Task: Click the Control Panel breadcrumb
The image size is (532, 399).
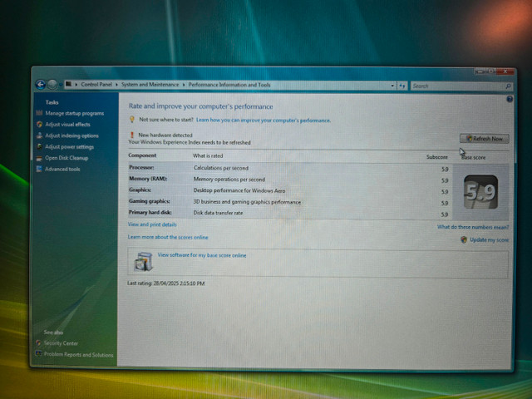Action: (x=96, y=85)
